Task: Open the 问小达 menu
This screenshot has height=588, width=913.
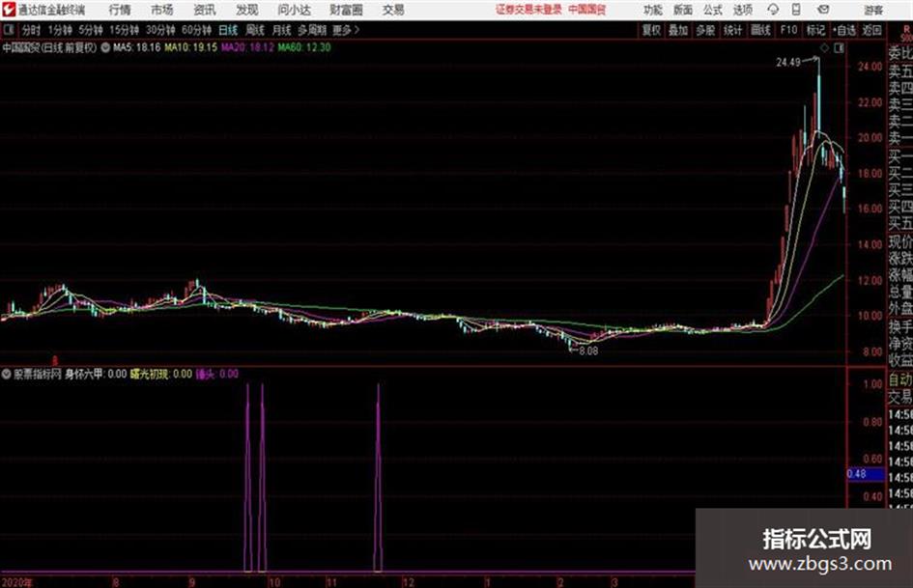Action: point(294,10)
